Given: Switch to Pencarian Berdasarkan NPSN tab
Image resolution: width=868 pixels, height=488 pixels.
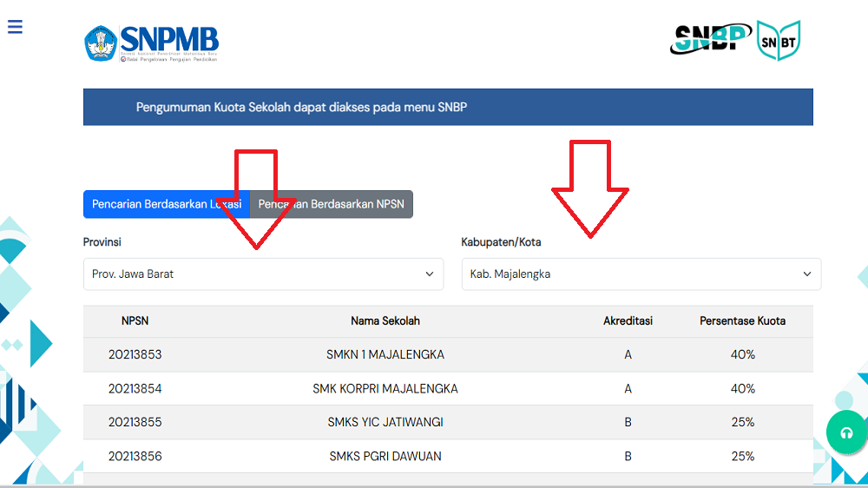Looking at the screenshot, I should (x=331, y=204).
